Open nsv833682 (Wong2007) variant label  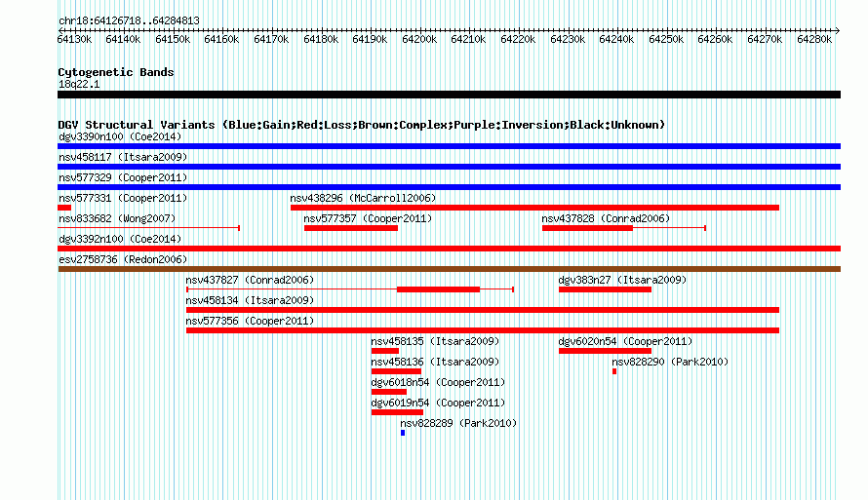click(117, 218)
